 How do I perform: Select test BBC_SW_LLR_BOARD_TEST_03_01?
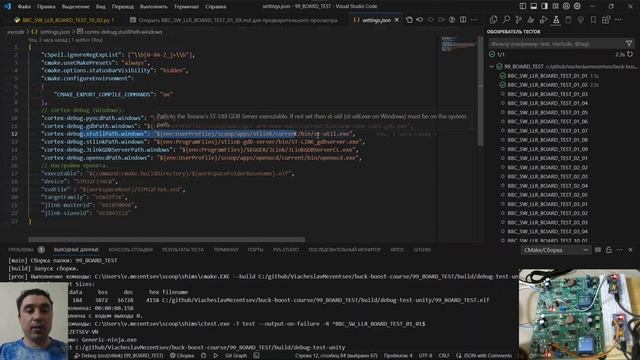point(547,204)
